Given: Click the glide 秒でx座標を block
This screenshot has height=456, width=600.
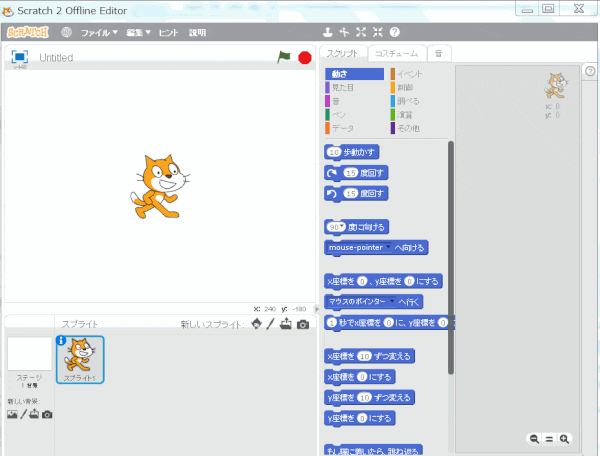Looking at the screenshot, I should click(x=389, y=323).
